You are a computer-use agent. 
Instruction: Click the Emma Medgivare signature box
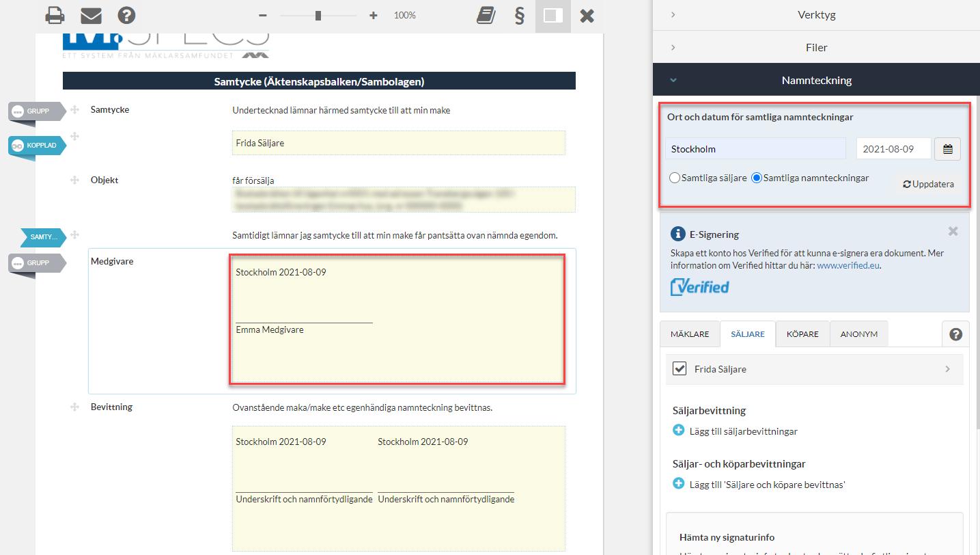coord(397,319)
